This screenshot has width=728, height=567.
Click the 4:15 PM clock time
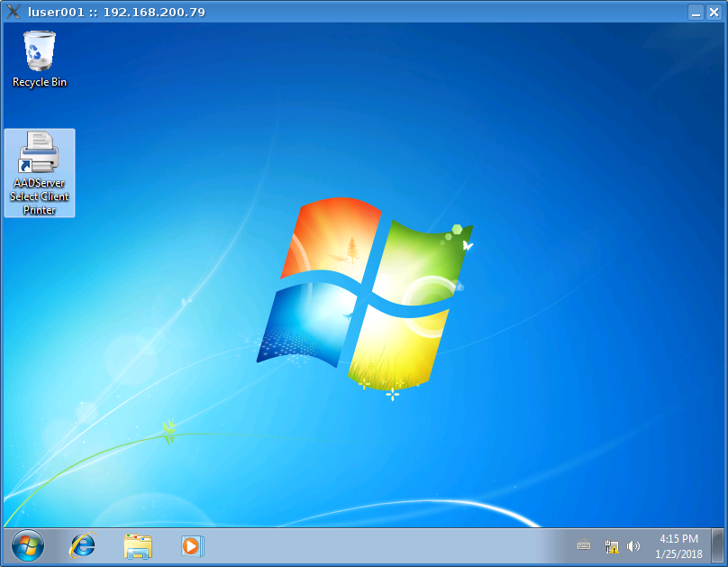678,539
